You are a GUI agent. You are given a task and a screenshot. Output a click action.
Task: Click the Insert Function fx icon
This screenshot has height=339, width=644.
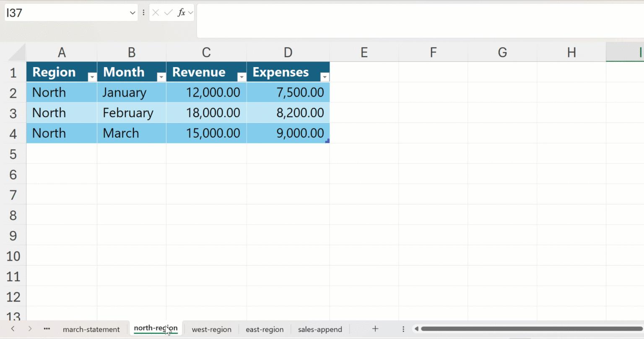click(x=181, y=13)
